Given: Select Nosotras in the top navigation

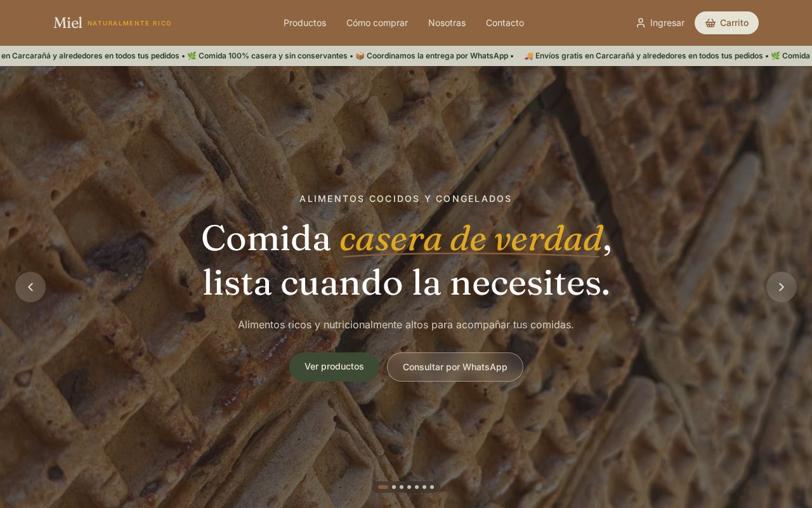Looking at the screenshot, I should click(447, 23).
